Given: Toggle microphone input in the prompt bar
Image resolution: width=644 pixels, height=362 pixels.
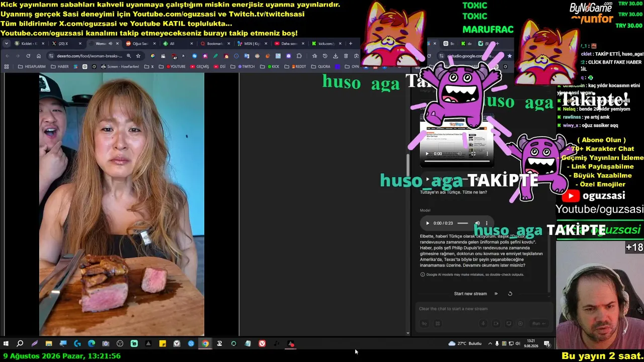Looking at the screenshot, I should (x=484, y=324).
